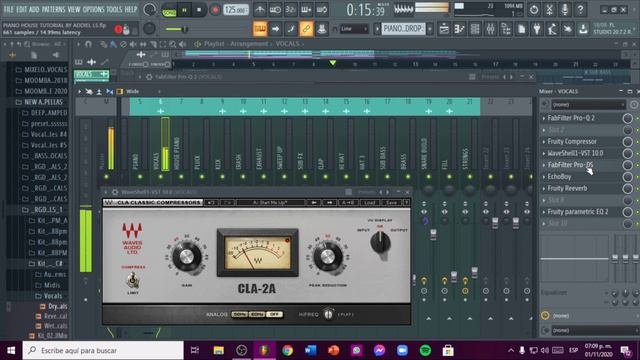Open the Line snap dropdown in toolbar

click(354, 29)
